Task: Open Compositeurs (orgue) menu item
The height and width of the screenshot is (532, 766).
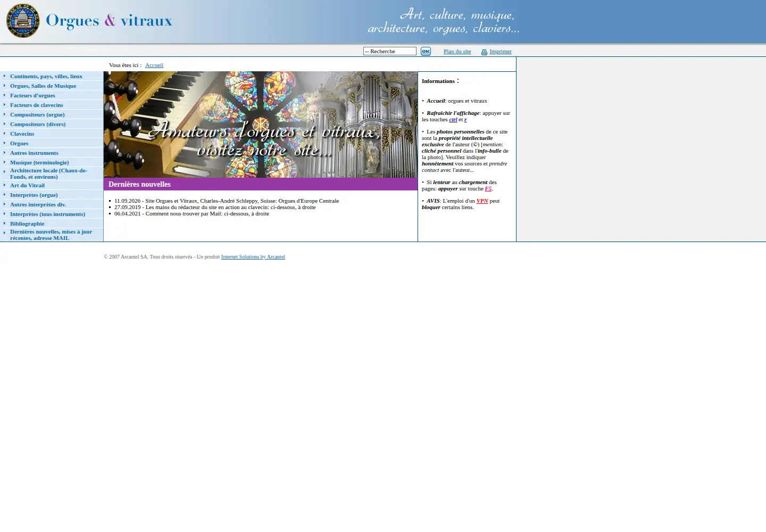Action: [37, 115]
